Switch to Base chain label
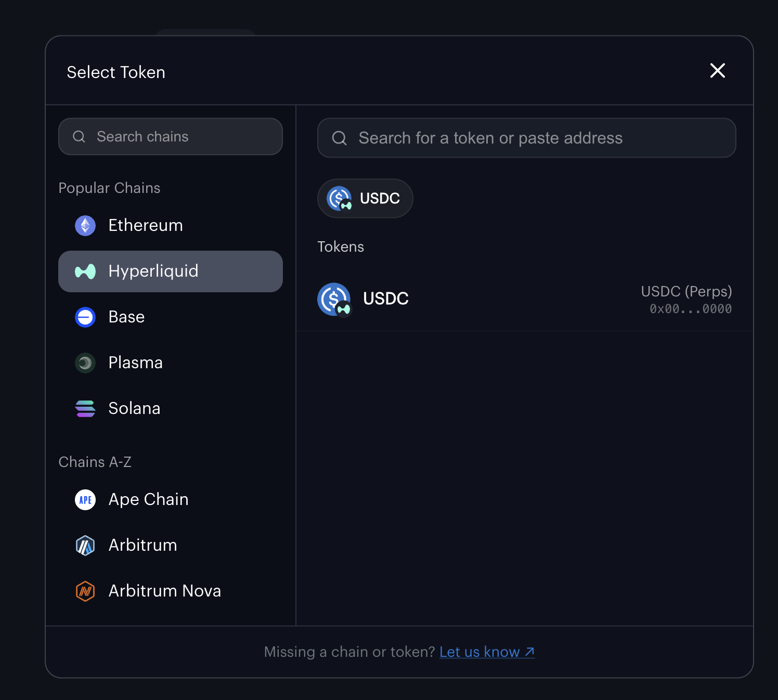The image size is (778, 700). [x=126, y=317]
